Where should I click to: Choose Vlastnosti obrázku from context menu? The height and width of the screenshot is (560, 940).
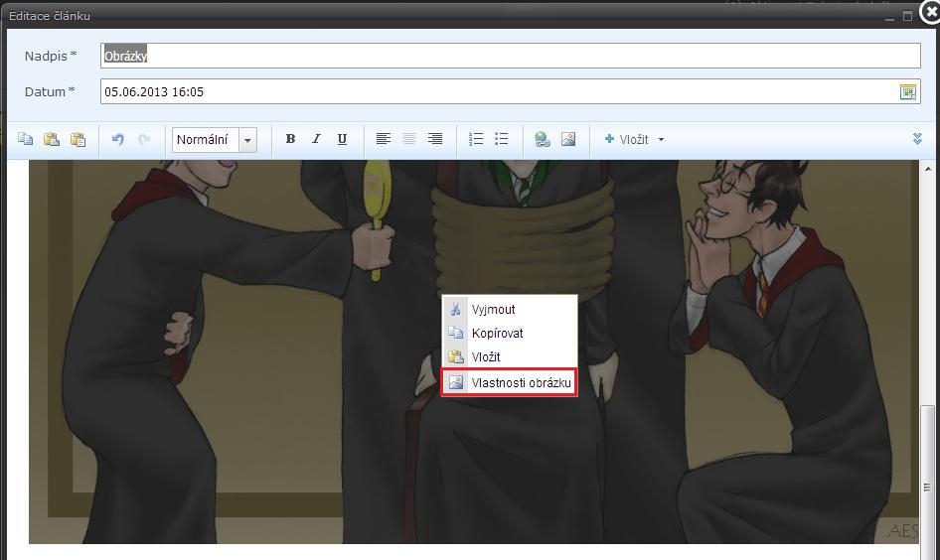(510, 382)
